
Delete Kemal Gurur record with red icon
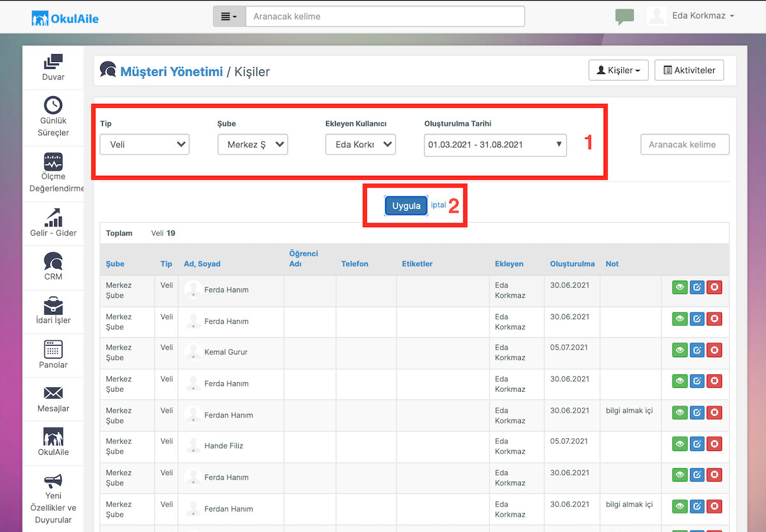pyautogui.click(x=714, y=350)
